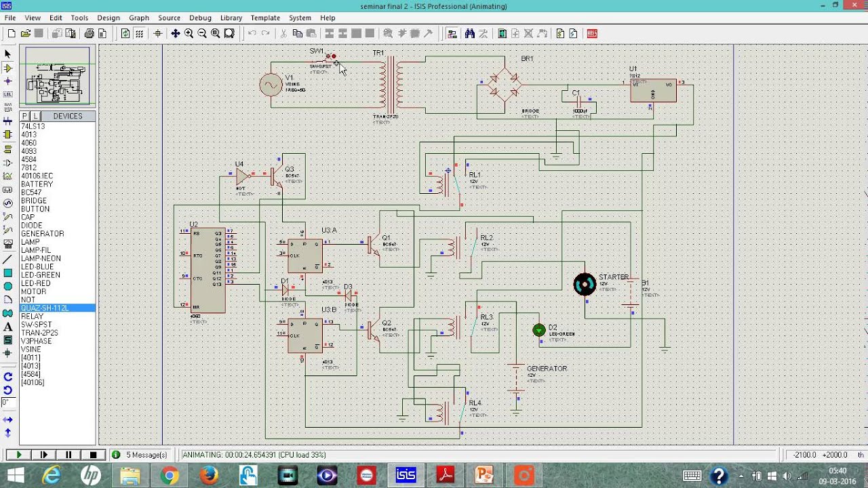Choose Wire label mode
Image resolution: width=868 pixels, height=488 pixels.
(x=8, y=95)
